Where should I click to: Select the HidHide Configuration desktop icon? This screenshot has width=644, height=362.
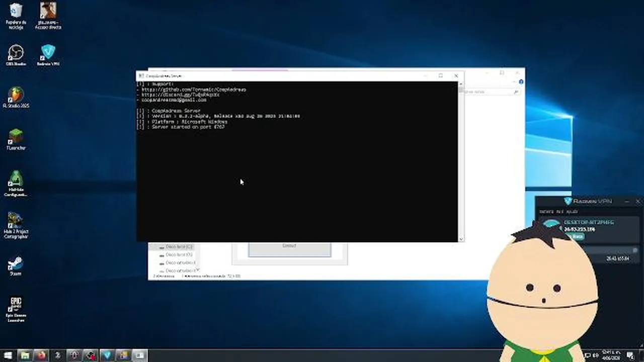(16, 184)
